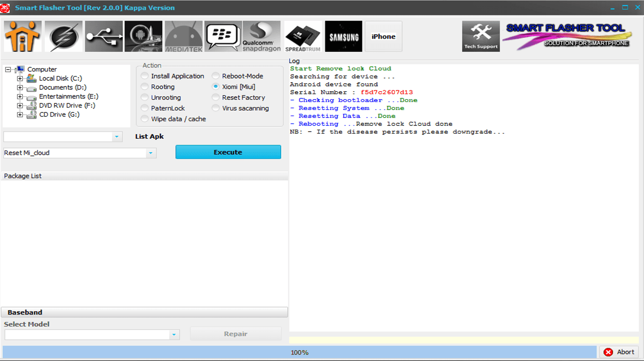Expand the Documents (D:) node
644x361 pixels.
[20, 87]
